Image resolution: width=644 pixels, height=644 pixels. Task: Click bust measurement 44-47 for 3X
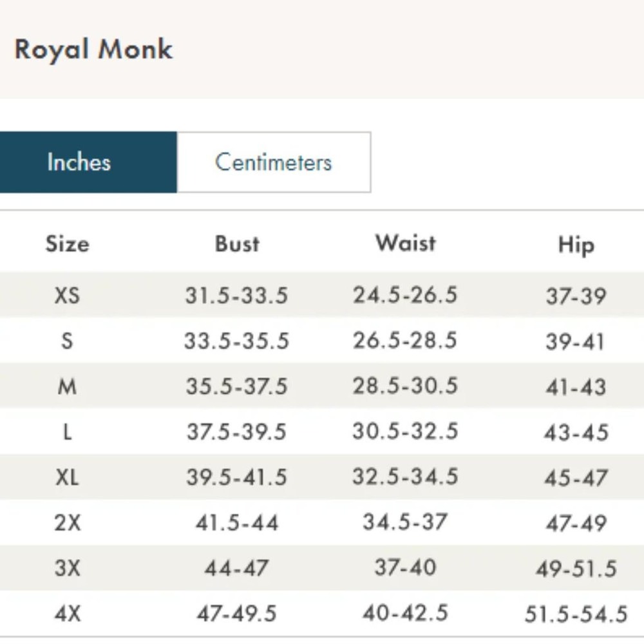click(x=236, y=568)
